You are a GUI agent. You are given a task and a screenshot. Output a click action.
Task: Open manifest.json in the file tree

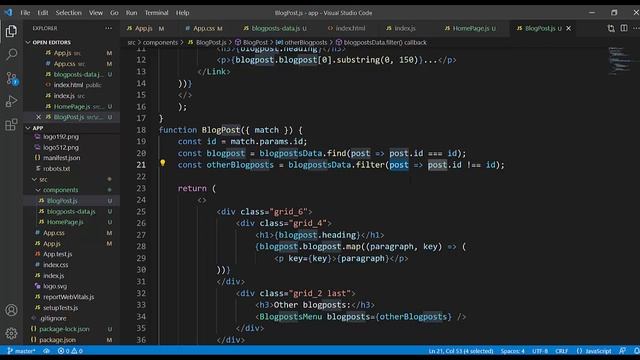(x=62, y=158)
